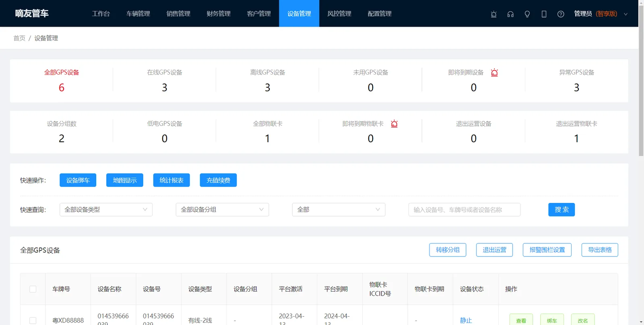The image size is (644, 325).
Task: Click the 地图显示 button
Action: (x=125, y=180)
